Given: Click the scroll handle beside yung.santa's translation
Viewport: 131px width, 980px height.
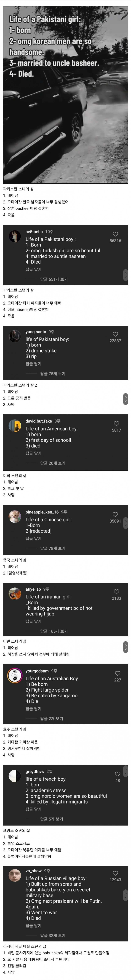Looking at the screenshot, I should coord(126,399).
